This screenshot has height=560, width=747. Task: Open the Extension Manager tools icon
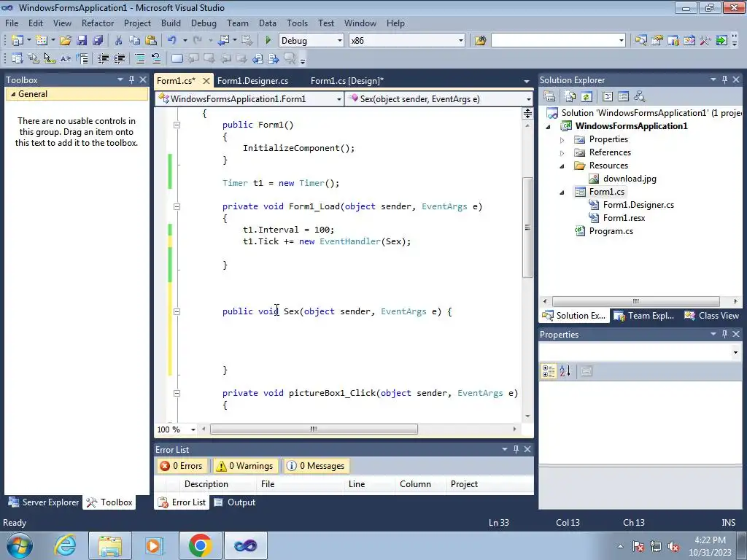point(705,41)
